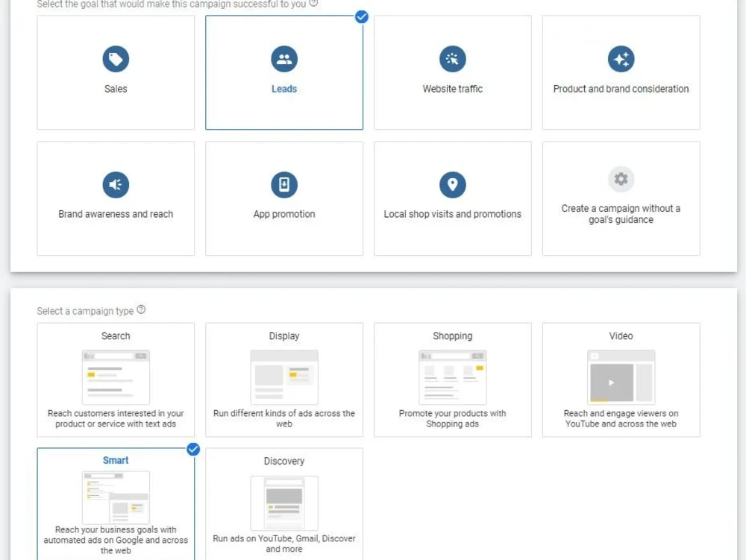Click 'Reach customers interested in your product' description
The image size is (746, 560).
(116, 419)
